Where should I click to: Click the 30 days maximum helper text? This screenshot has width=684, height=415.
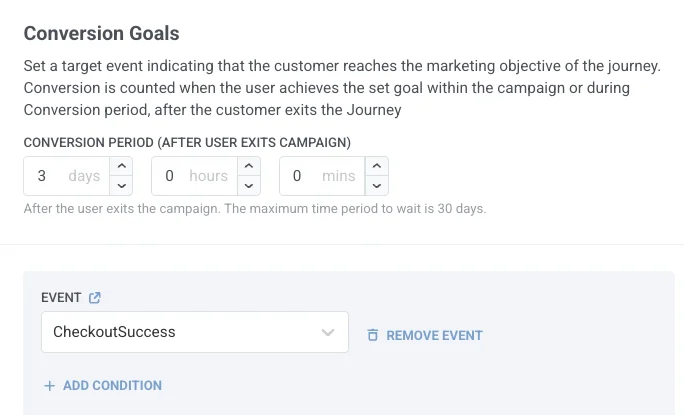point(254,209)
